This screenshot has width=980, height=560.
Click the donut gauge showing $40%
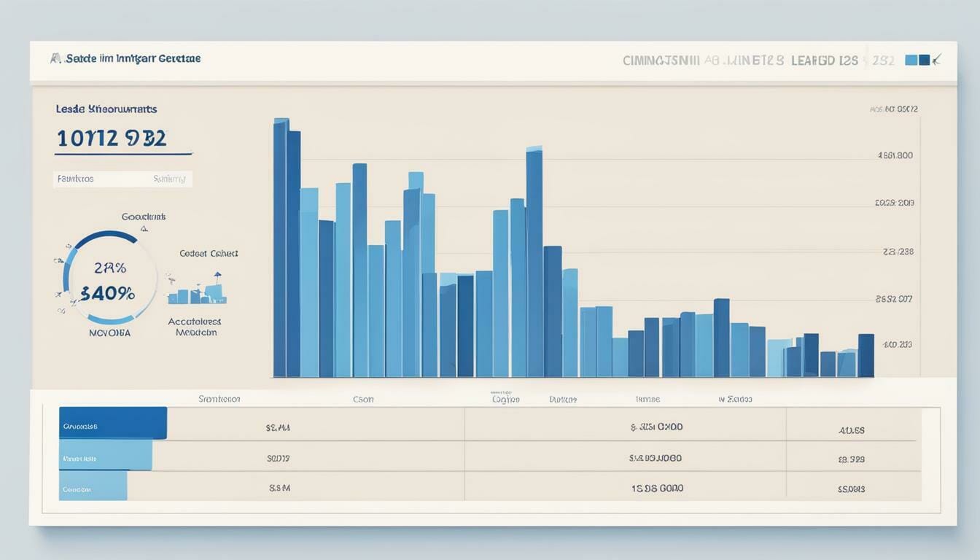[109, 278]
